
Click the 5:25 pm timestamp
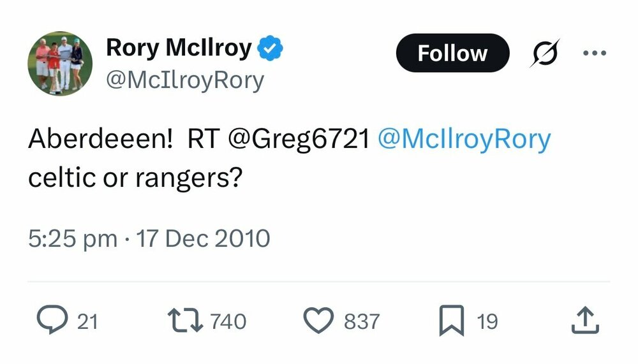(x=73, y=238)
